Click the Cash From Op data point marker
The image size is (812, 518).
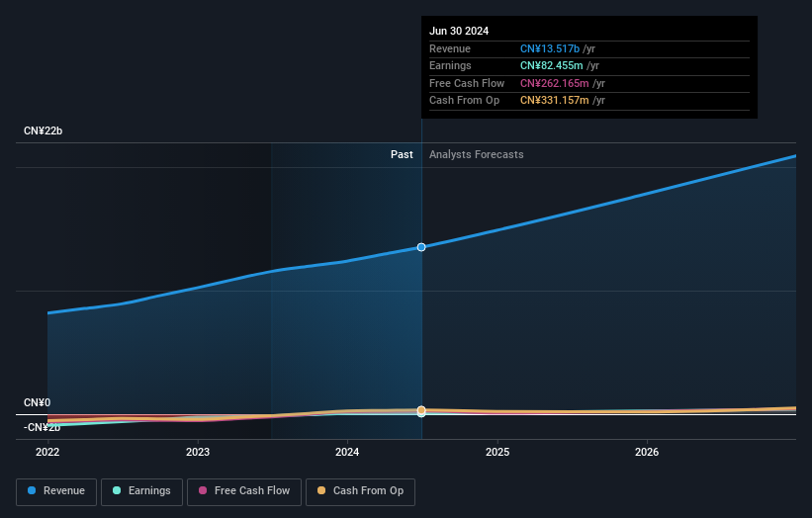pos(421,410)
